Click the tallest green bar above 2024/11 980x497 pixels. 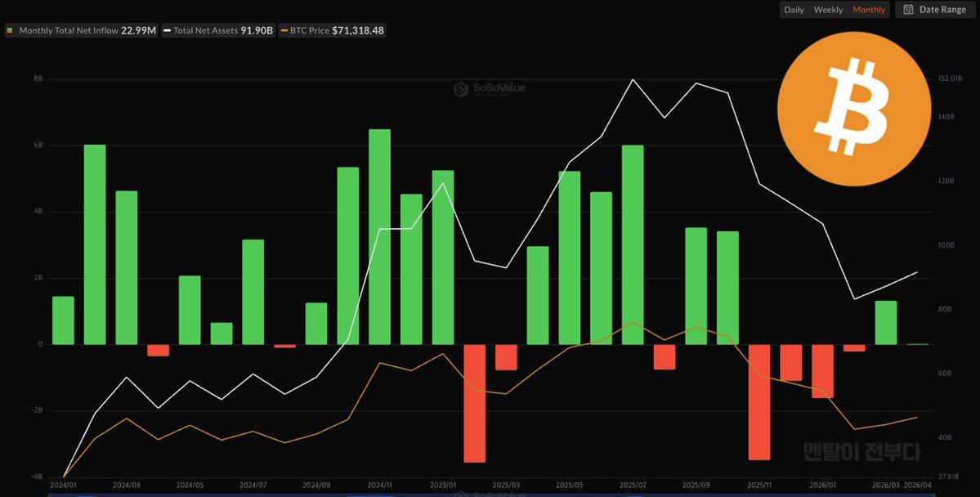[x=379, y=237]
